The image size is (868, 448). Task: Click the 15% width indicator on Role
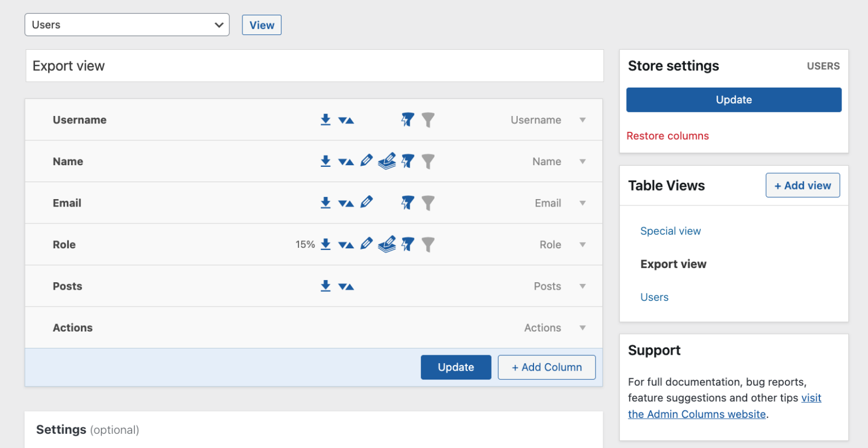(306, 244)
